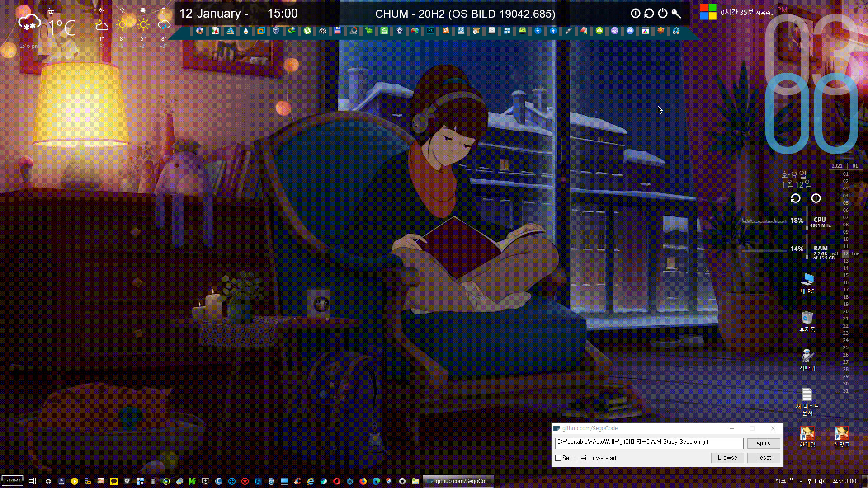Click the Apply button in AutoWall window

764,443
